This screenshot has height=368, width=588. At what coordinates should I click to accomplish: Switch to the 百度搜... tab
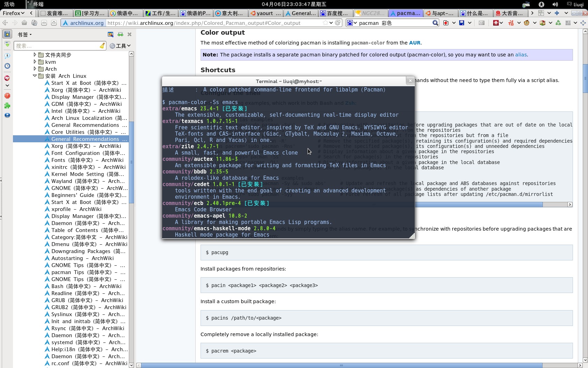[x=336, y=13]
